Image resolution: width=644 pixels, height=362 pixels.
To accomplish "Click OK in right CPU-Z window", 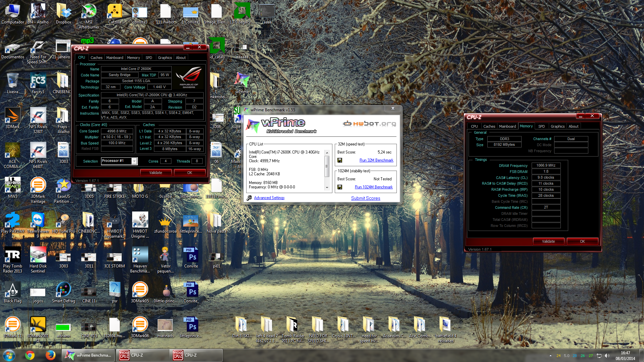I will click(582, 241).
